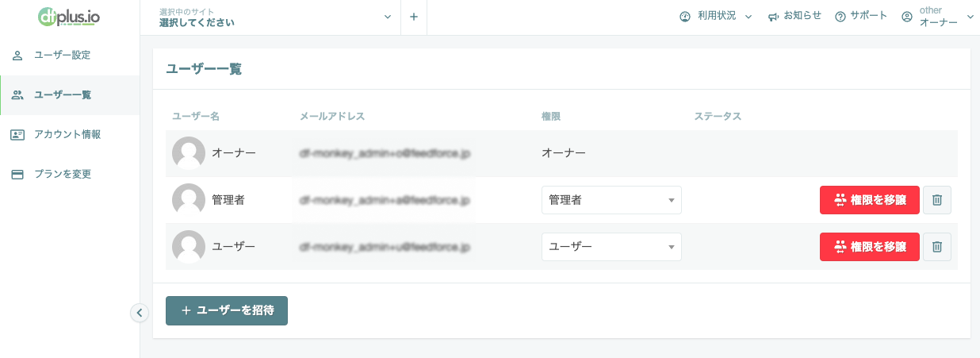Click the dfplus.io logo

(x=69, y=17)
